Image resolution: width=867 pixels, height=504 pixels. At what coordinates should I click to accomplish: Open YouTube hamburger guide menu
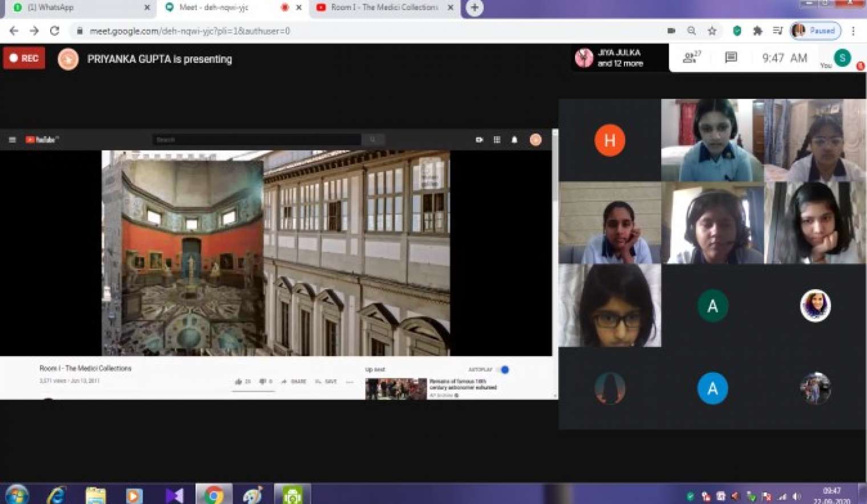click(x=12, y=140)
